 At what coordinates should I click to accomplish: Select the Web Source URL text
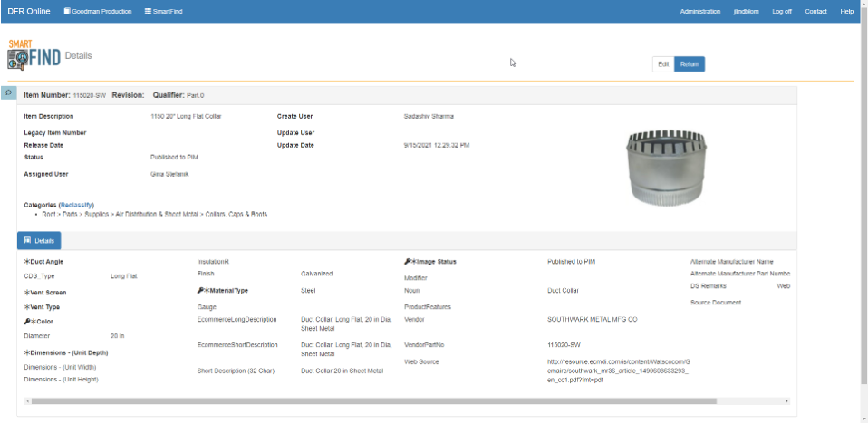(x=619, y=371)
